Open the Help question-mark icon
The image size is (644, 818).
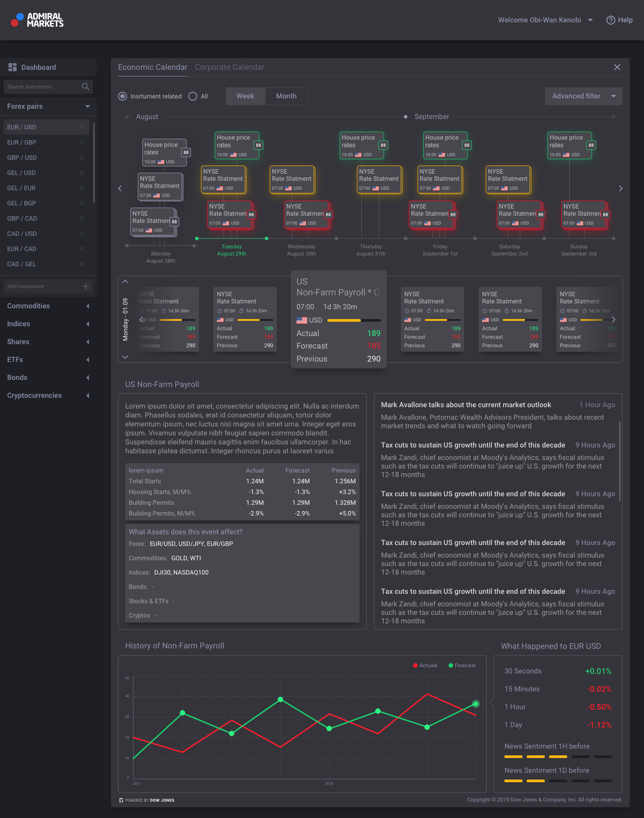coord(610,20)
